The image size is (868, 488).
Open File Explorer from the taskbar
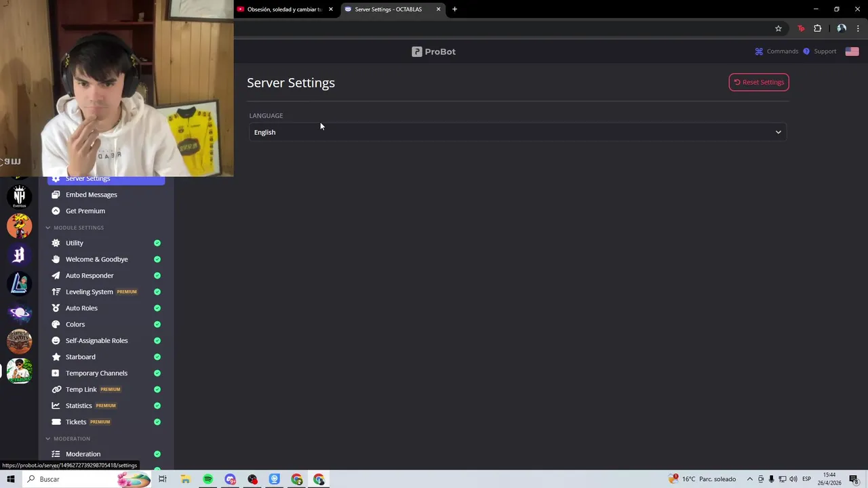click(185, 479)
